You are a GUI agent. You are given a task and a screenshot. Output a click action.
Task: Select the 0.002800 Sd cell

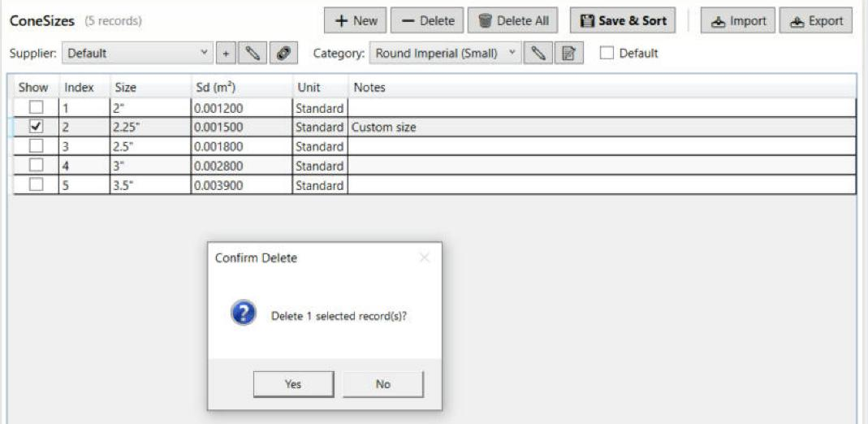pyautogui.click(x=242, y=166)
